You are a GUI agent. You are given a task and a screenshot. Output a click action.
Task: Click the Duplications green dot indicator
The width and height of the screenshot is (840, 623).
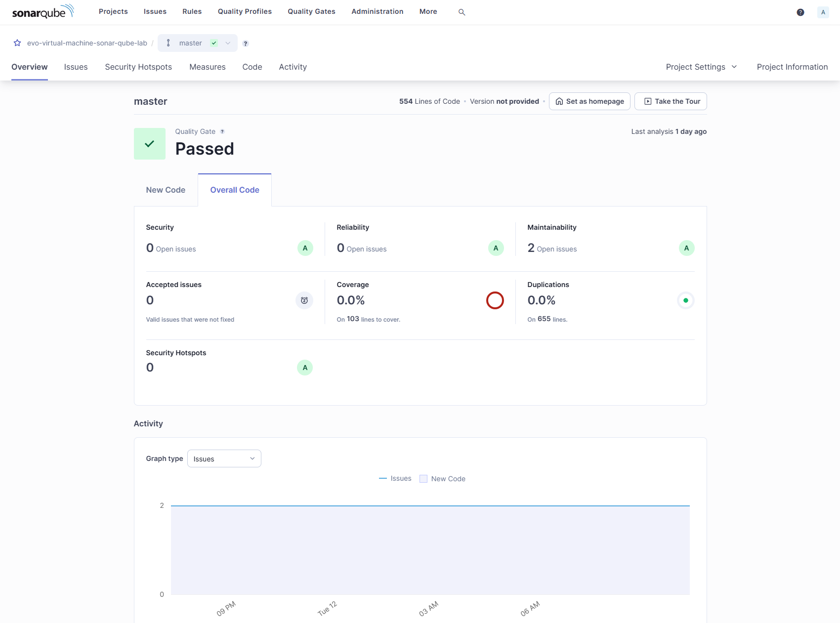(x=685, y=300)
